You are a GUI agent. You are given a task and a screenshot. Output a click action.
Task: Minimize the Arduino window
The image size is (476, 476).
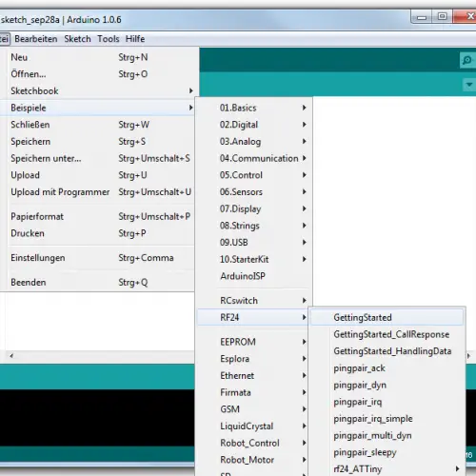(422, 16)
